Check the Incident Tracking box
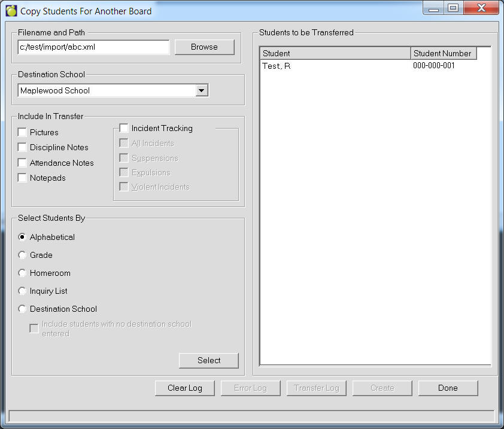Viewport: 504px width, 429px height. click(x=124, y=128)
